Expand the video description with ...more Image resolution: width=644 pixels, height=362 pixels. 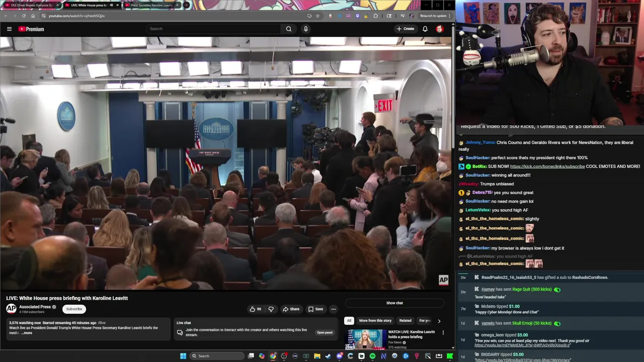tap(27, 333)
